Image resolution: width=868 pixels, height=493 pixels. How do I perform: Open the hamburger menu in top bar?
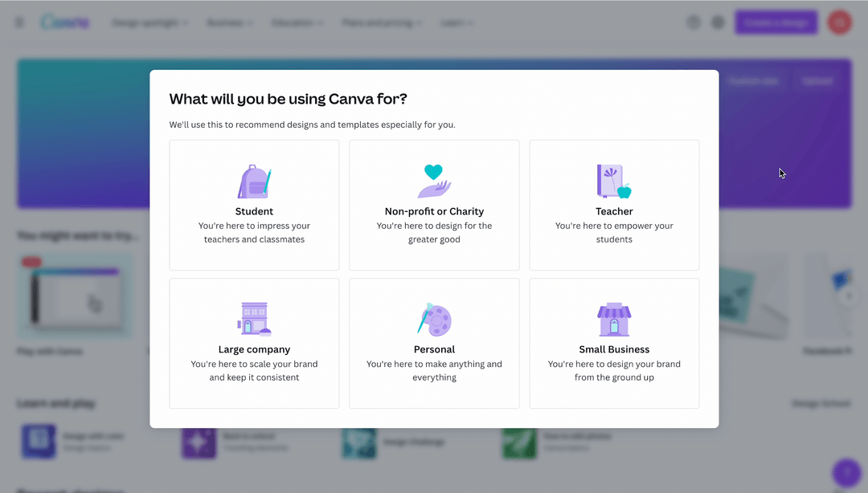(19, 22)
